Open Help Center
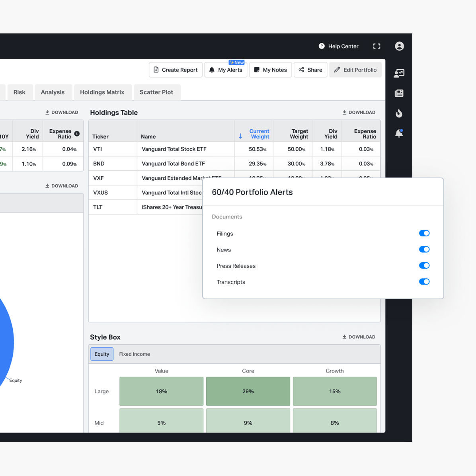 pos(339,46)
